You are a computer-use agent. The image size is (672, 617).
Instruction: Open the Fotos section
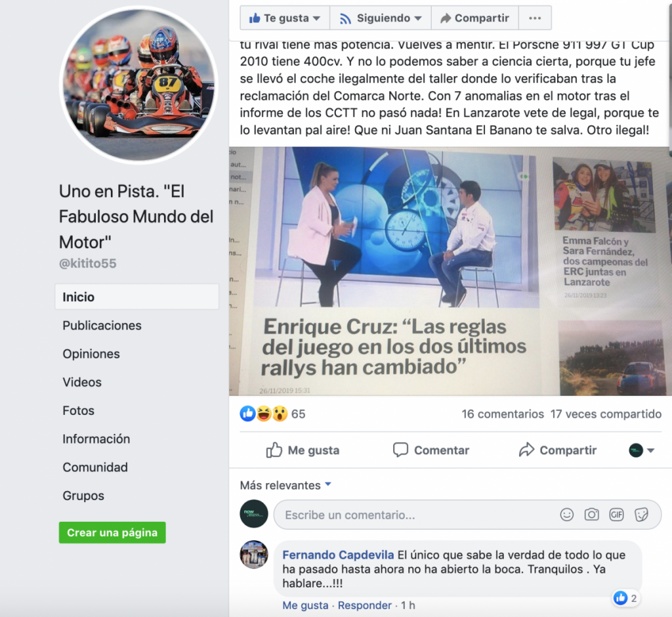tap(79, 410)
